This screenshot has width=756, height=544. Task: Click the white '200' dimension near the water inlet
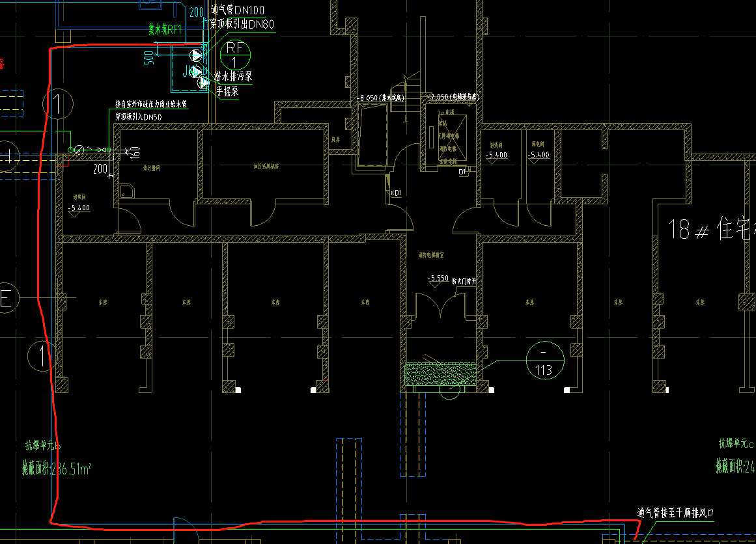click(x=100, y=169)
